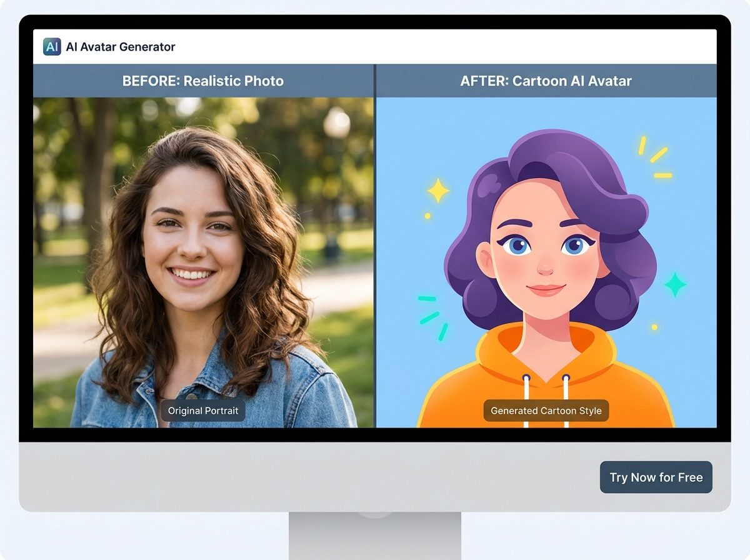750x560 pixels.
Task: Select the BEFORE: Realistic Photo header
Action: point(203,81)
